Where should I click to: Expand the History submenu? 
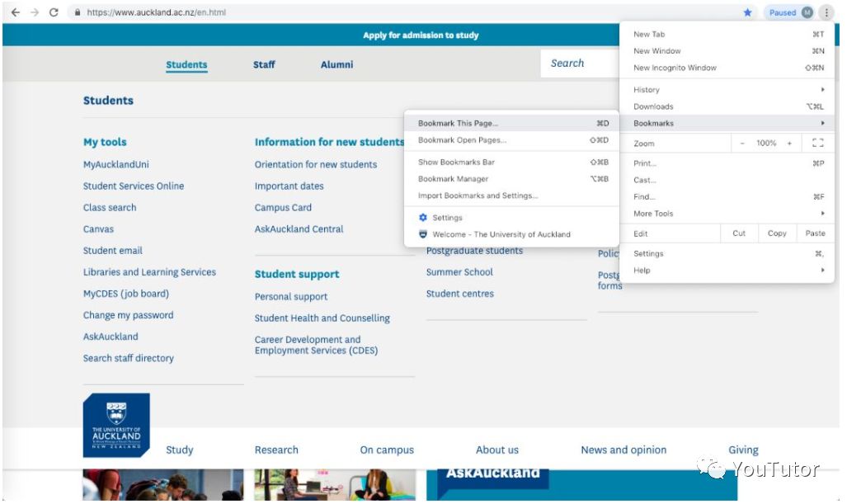coord(727,90)
